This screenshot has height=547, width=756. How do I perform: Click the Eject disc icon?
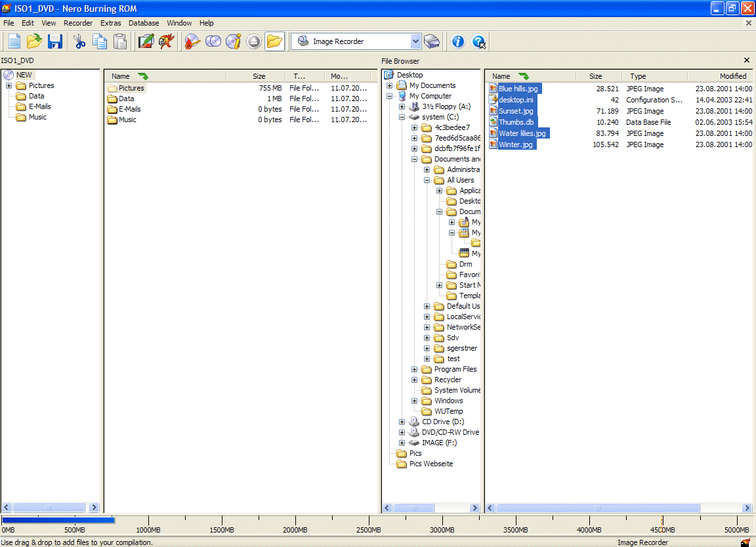click(254, 41)
